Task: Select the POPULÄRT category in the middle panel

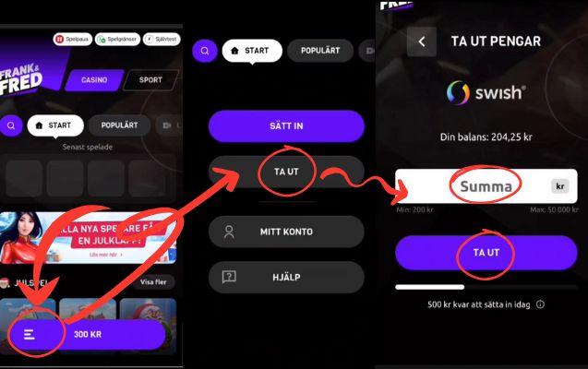Action: click(320, 51)
